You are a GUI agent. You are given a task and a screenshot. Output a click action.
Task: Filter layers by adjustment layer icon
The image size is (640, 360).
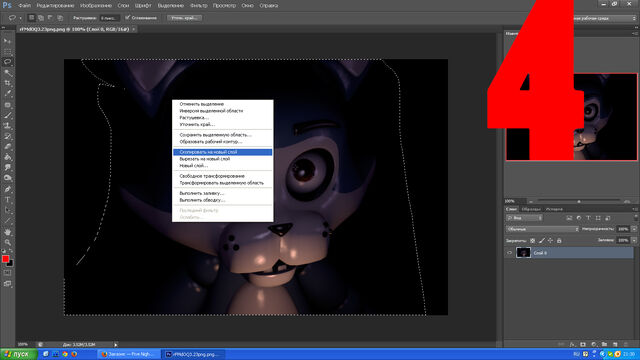(578, 218)
